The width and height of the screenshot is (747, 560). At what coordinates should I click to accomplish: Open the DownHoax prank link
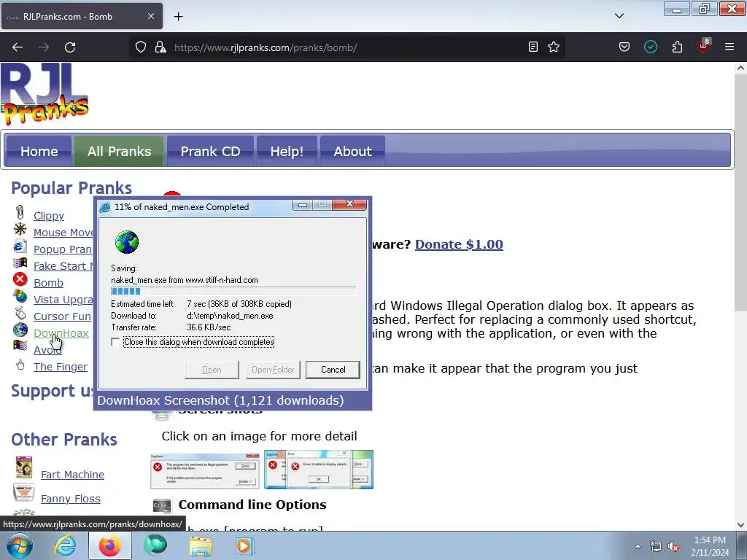pos(61,332)
